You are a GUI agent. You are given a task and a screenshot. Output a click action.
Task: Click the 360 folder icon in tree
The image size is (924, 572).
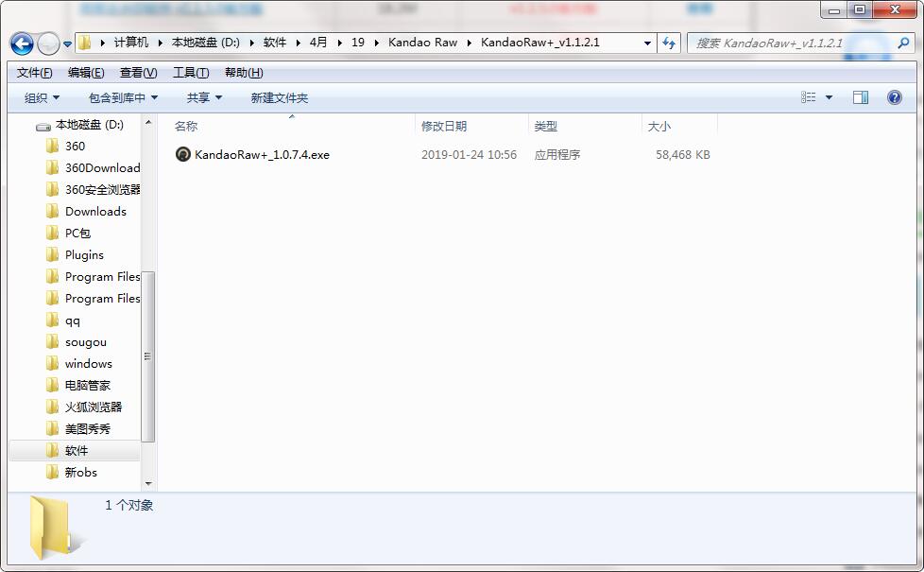click(53, 146)
